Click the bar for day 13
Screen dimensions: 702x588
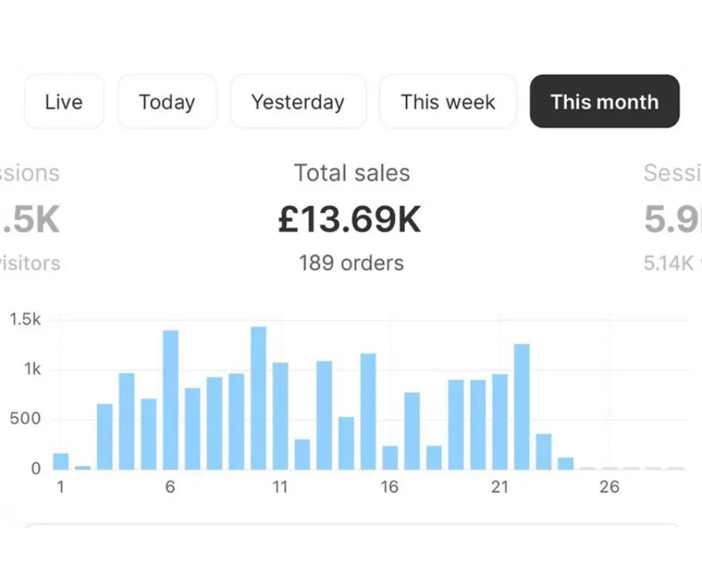pos(324,415)
